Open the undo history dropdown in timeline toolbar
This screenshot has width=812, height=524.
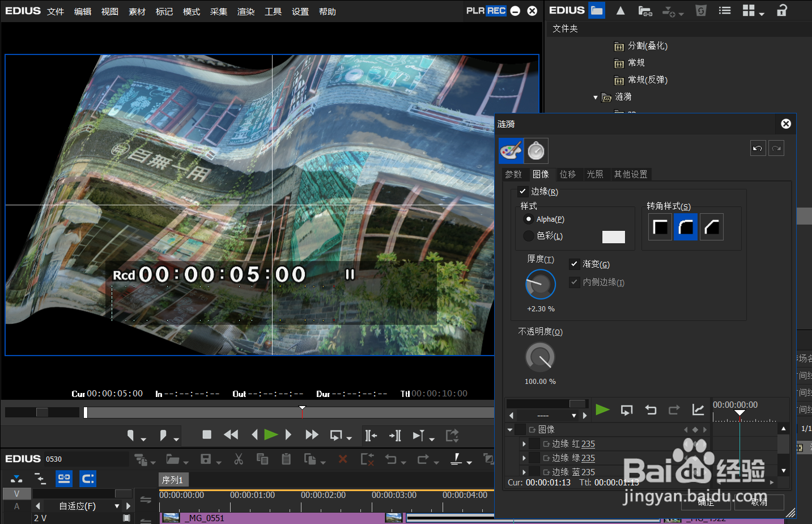point(403,462)
